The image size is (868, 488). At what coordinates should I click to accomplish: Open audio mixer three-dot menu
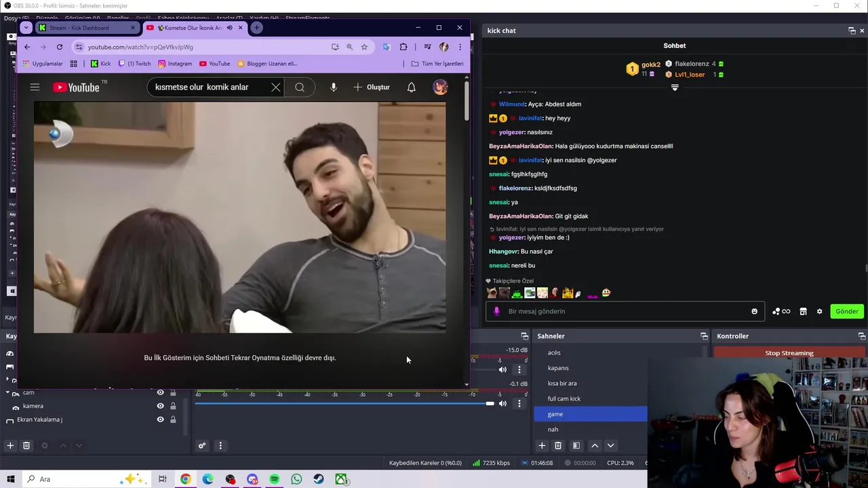[220, 445]
